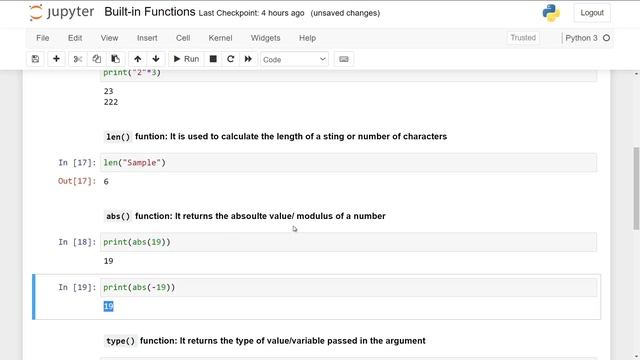Click inside the print(abs(19)) code cell
This screenshot has width=640, height=360.
click(x=349, y=242)
